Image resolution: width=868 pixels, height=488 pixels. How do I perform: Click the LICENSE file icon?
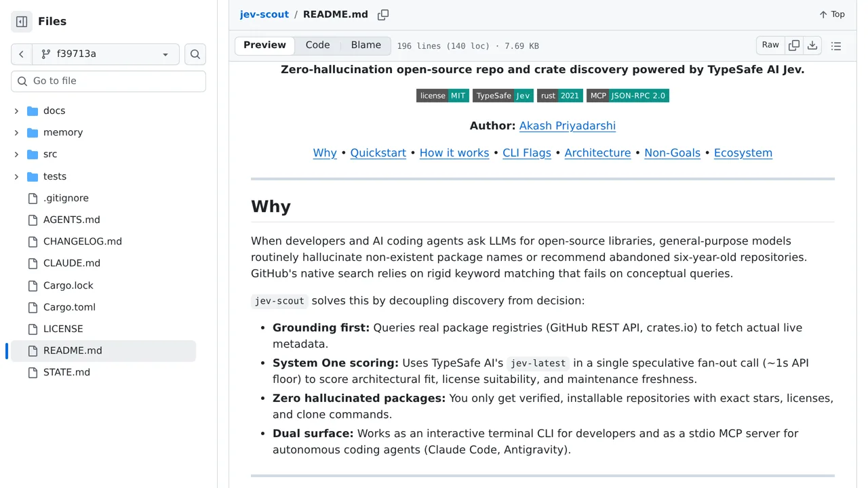[x=33, y=329]
